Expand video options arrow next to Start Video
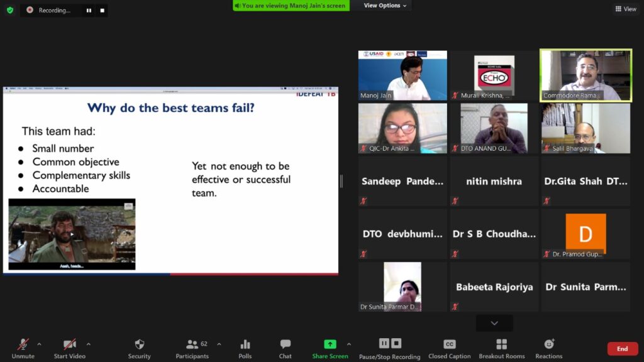Image resolution: width=644 pixels, height=362 pixels. [x=88, y=344]
